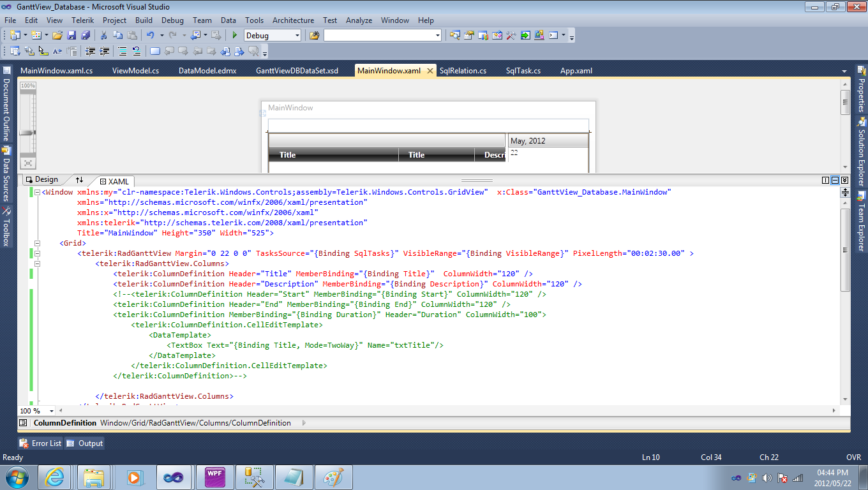Collapse the Window element in XAML editor
868x490 pixels.
click(x=38, y=192)
